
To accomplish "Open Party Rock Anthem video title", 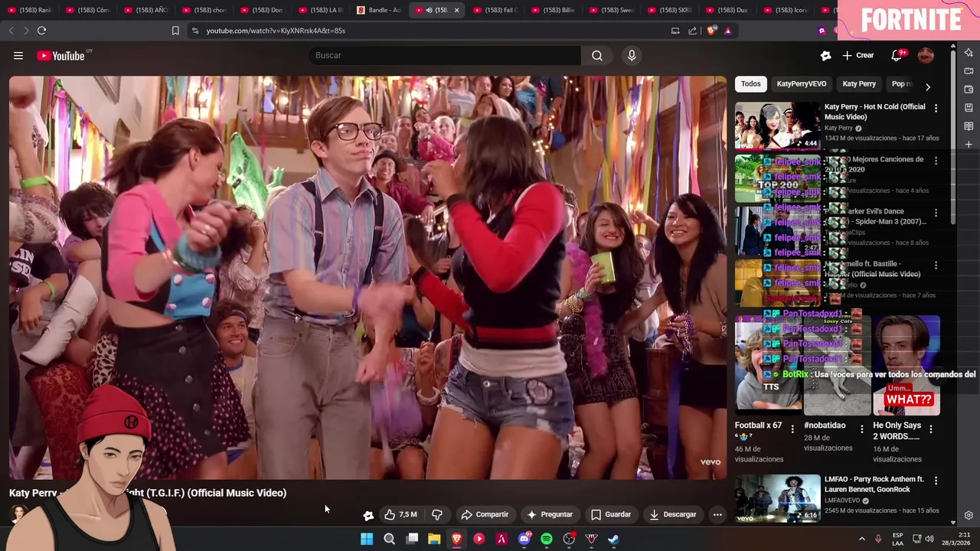I will (x=874, y=484).
